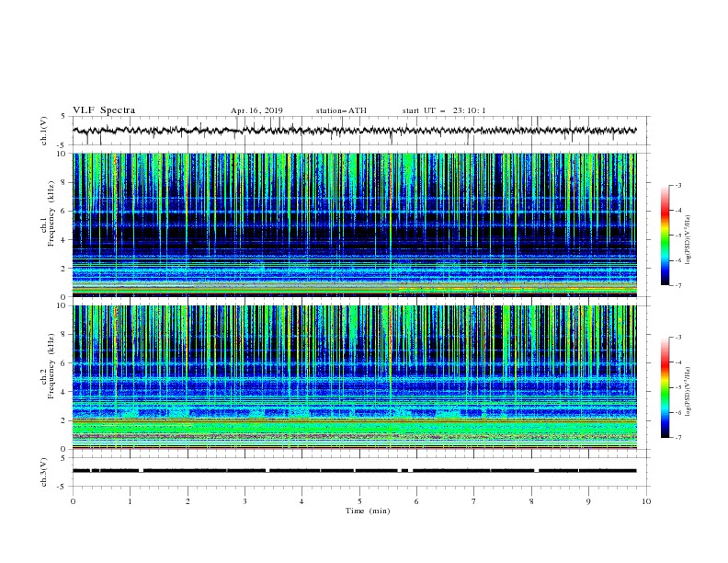This screenshot has height=563, width=728.
Task: Click the time axis tick labeled 2
Action: [x=188, y=501]
